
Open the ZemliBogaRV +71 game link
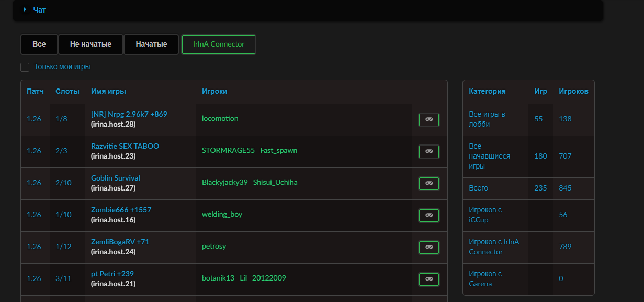pyautogui.click(x=120, y=242)
